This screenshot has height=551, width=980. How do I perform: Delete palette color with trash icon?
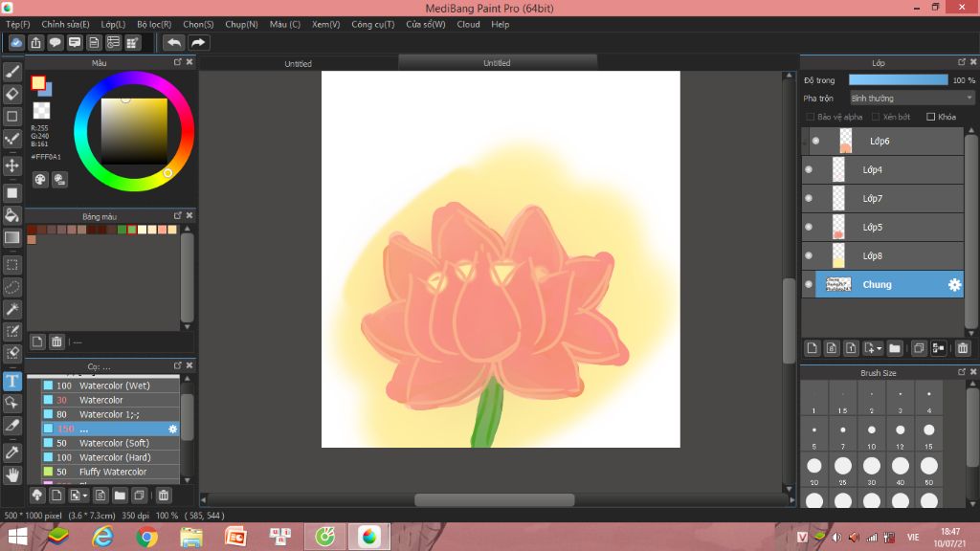56,342
